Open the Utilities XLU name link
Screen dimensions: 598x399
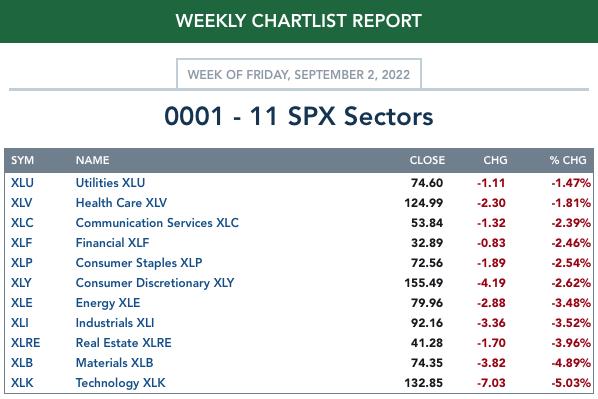[110, 183]
